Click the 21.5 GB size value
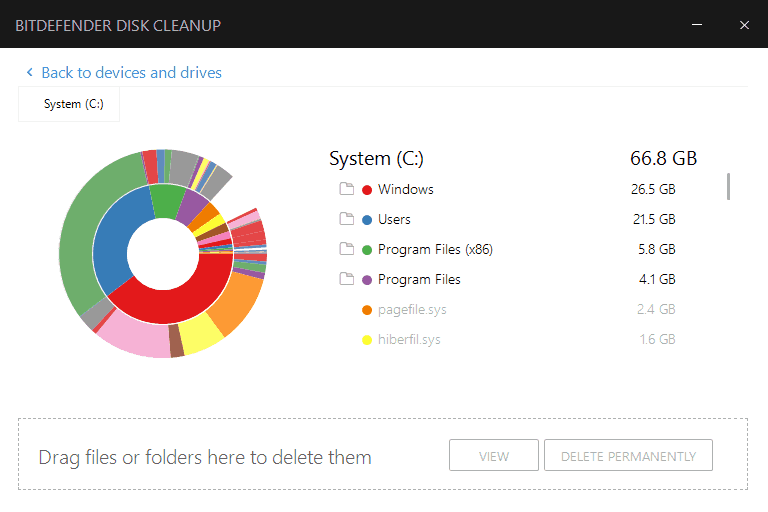 (x=654, y=219)
